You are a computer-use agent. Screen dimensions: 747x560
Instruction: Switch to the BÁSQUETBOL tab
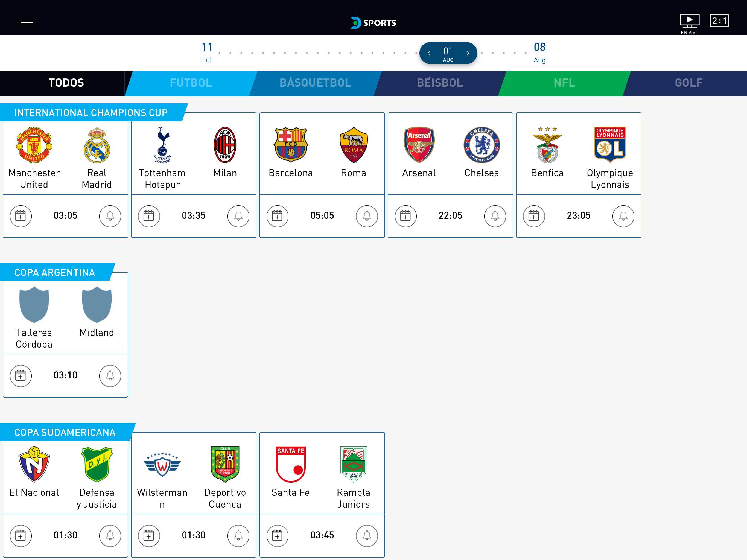tap(315, 83)
